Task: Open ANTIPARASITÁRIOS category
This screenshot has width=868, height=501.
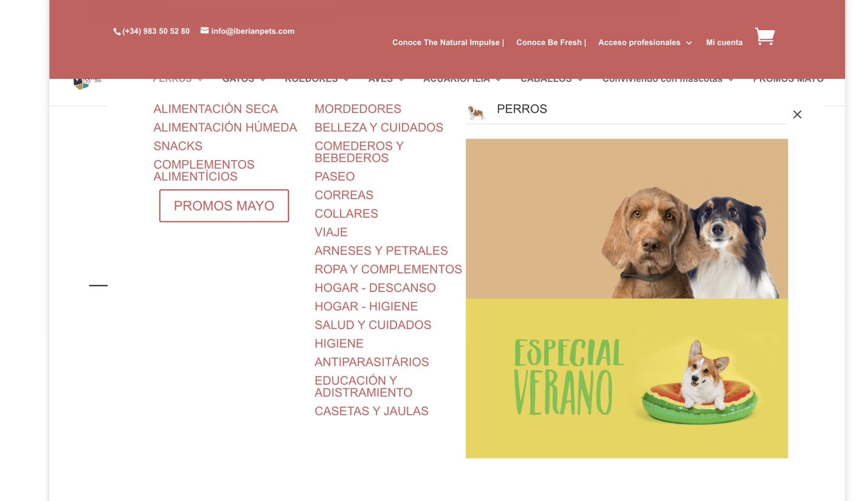Action: [x=372, y=362]
